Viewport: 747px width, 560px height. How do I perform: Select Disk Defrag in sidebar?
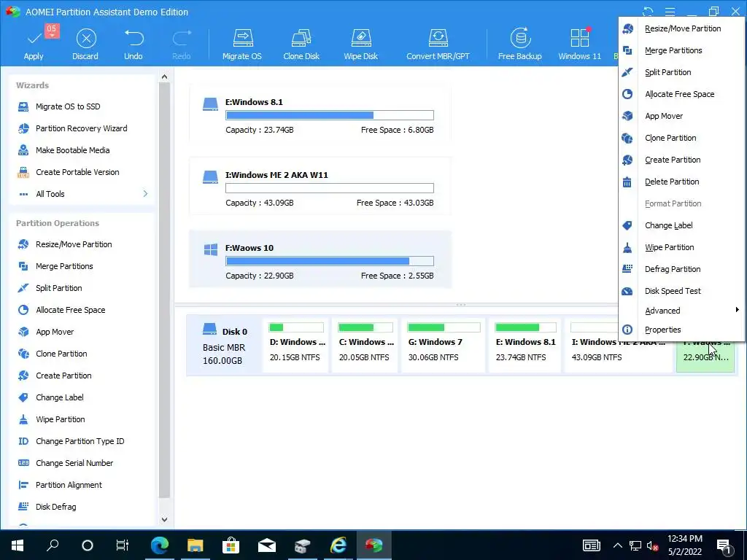point(55,507)
